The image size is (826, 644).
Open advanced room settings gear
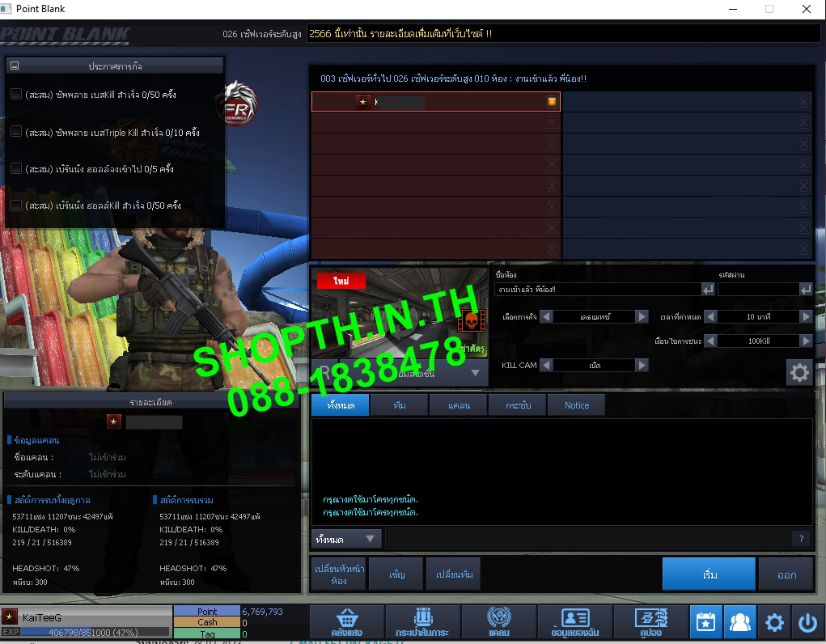tap(799, 373)
